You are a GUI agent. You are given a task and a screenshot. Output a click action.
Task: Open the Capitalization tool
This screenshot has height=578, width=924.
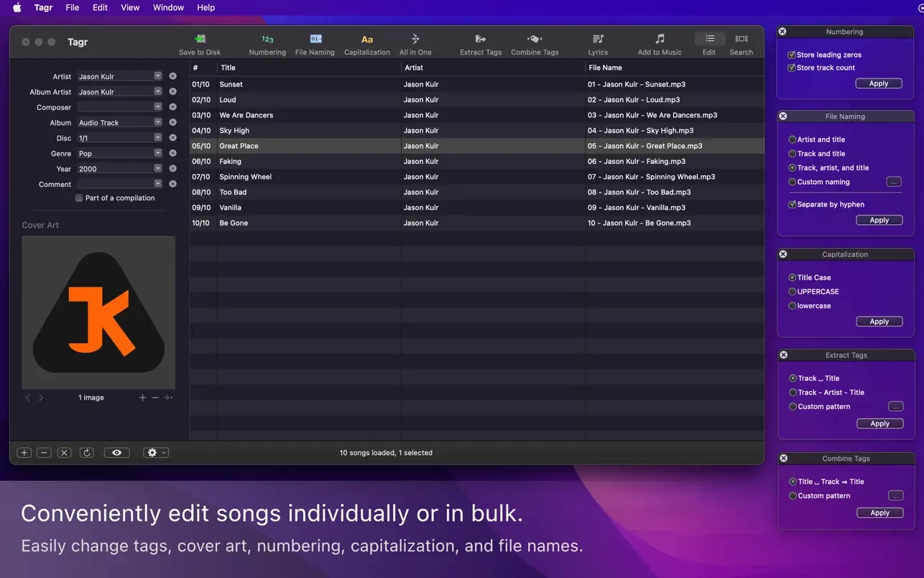pyautogui.click(x=366, y=42)
